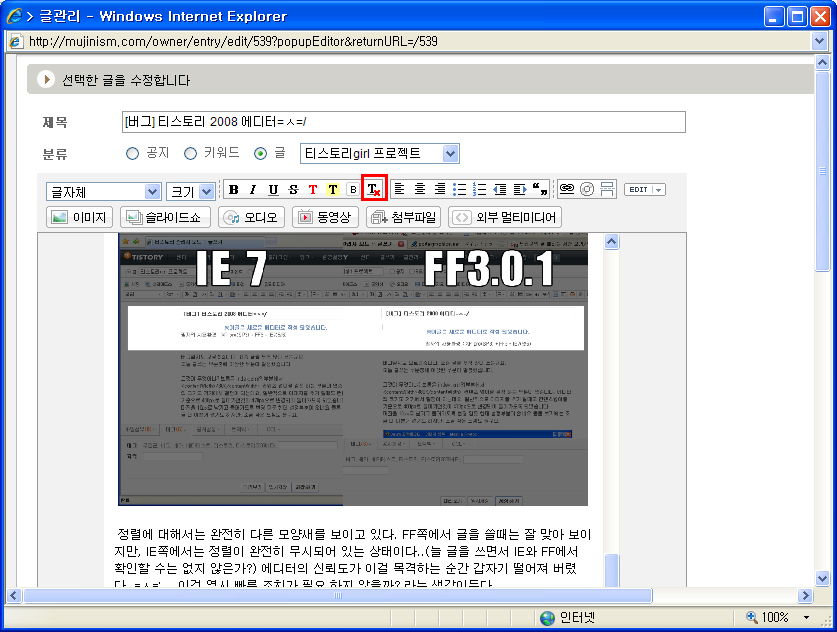Insert numbered list
The height and width of the screenshot is (632, 837).
pos(479,189)
